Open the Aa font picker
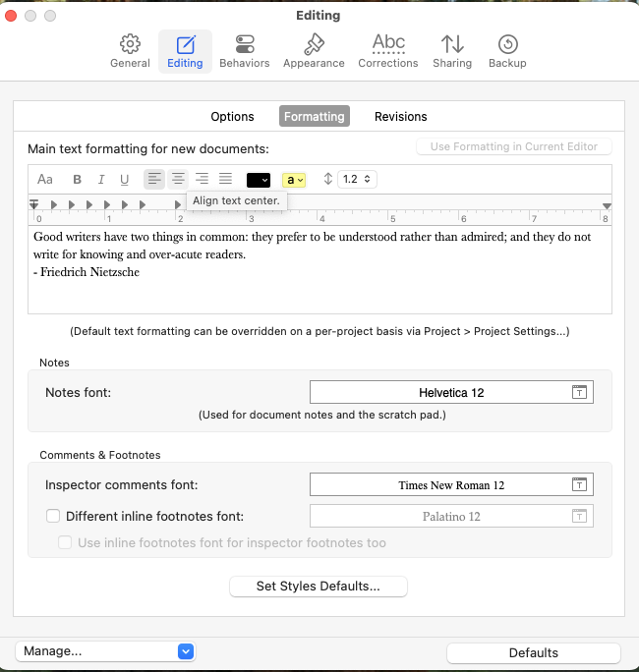The image size is (639, 672). [x=45, y=179]
